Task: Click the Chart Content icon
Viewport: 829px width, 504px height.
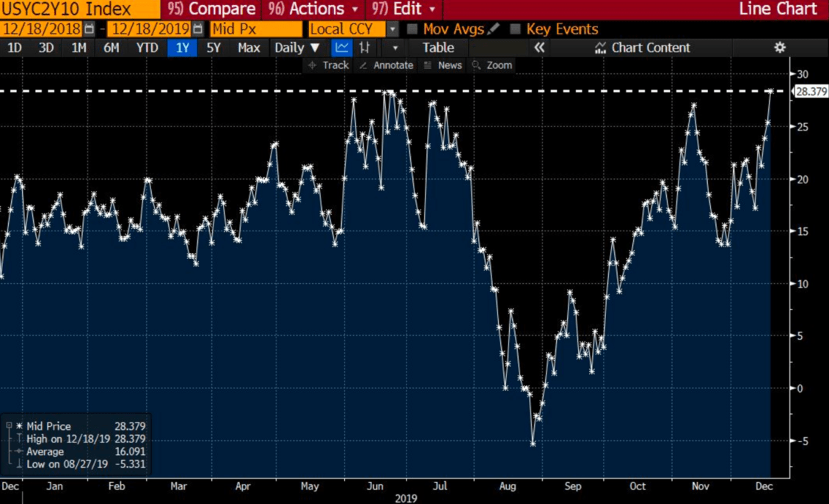Action: [x=600, y=48]
